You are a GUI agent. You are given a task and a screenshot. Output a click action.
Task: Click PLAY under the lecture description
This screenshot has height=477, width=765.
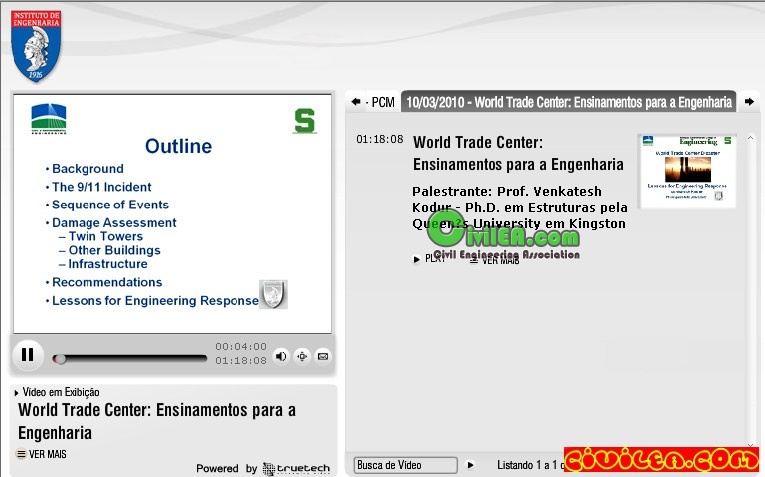430,259
